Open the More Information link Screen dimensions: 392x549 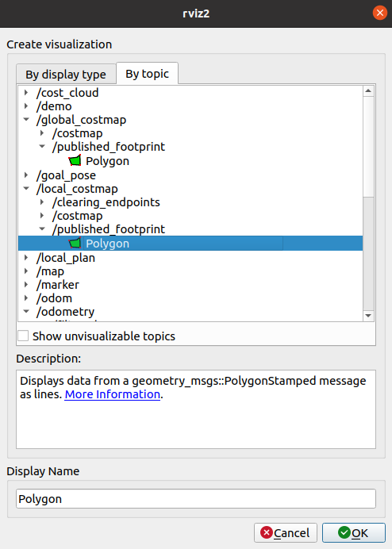(x=113, y=394)
